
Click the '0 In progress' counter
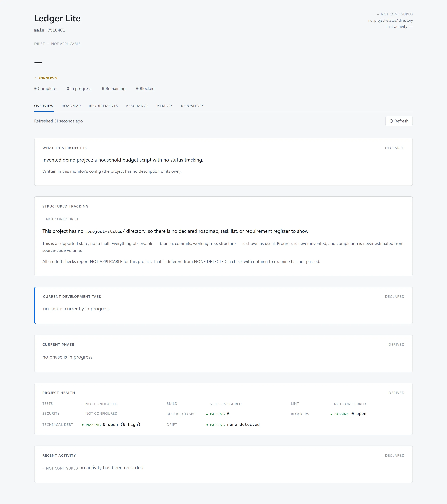click(79, 88)
